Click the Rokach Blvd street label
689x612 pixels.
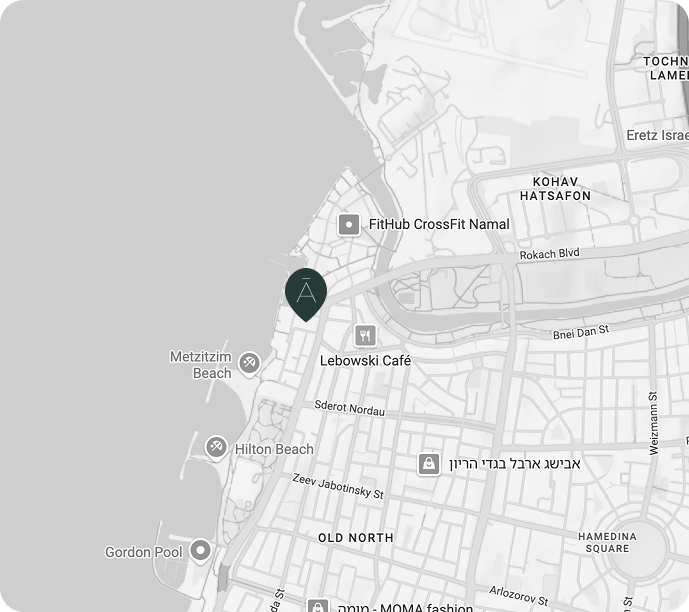(x=550, y=253)
